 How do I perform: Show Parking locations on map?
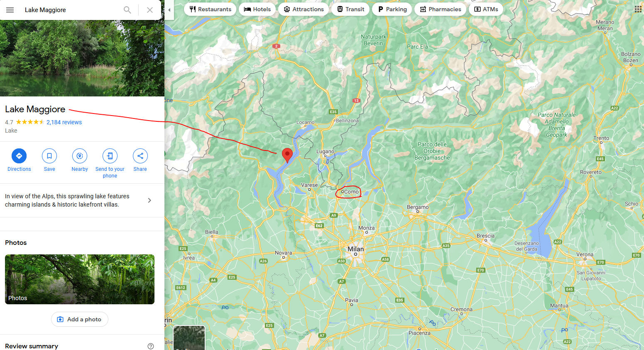tap(392, 9)
